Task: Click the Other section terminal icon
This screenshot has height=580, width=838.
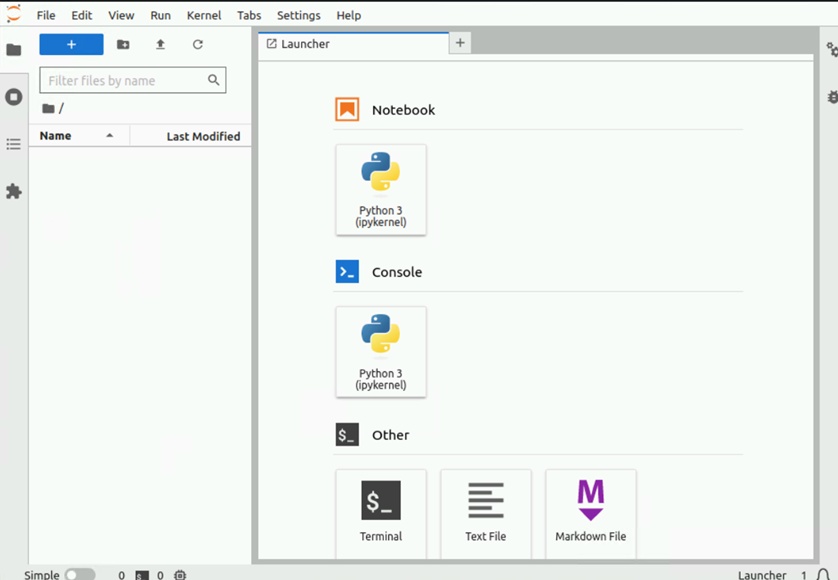Action: [x=347, y=435]
